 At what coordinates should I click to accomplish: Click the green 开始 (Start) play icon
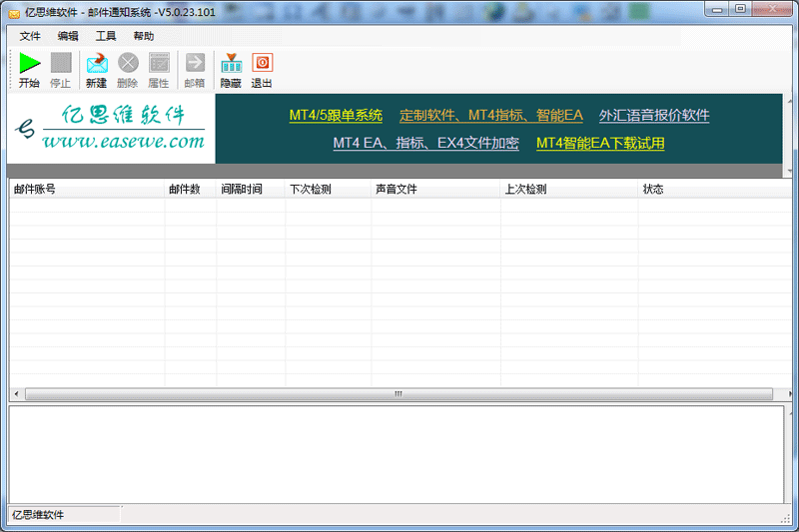point(30,63)
